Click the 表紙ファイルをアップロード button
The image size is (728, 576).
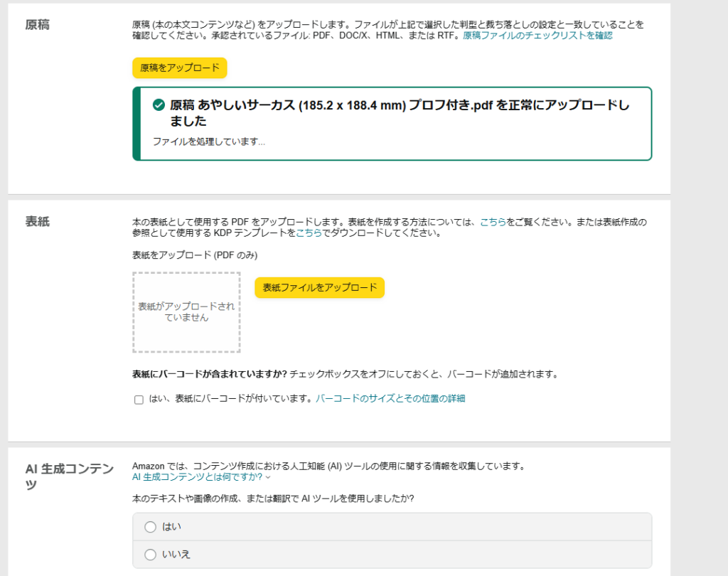(319, 287)
